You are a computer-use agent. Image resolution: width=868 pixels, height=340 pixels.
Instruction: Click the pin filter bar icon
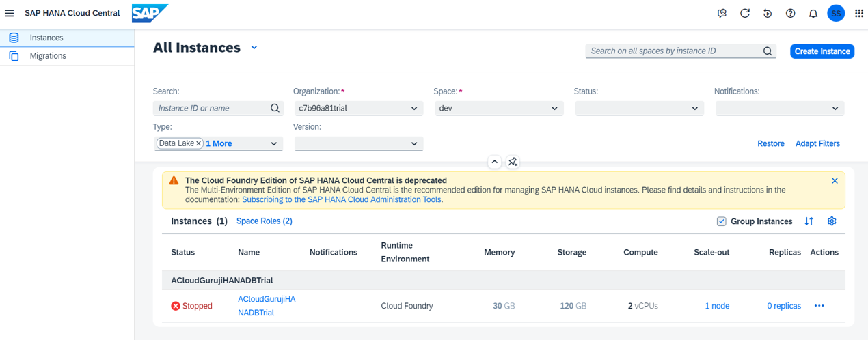tap(513, 162)
